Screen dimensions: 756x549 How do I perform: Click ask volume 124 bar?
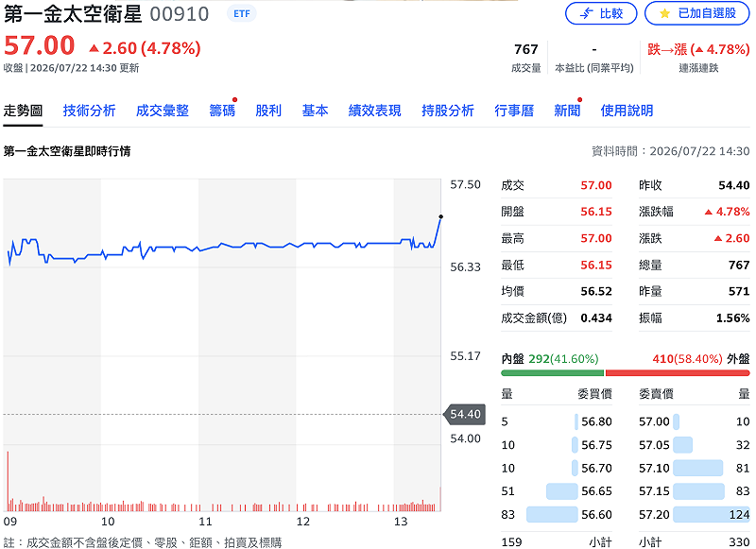pyautogui.click(x=712, y=514)
